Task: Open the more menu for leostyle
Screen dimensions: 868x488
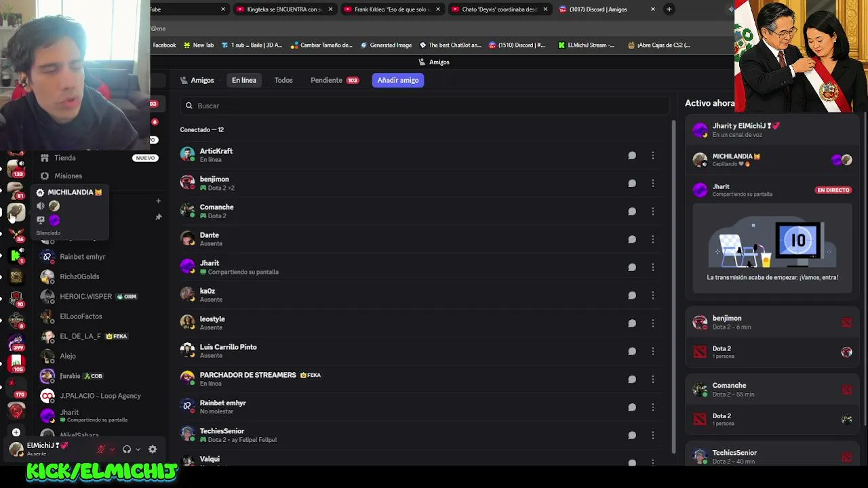Action: click(653, 323)
